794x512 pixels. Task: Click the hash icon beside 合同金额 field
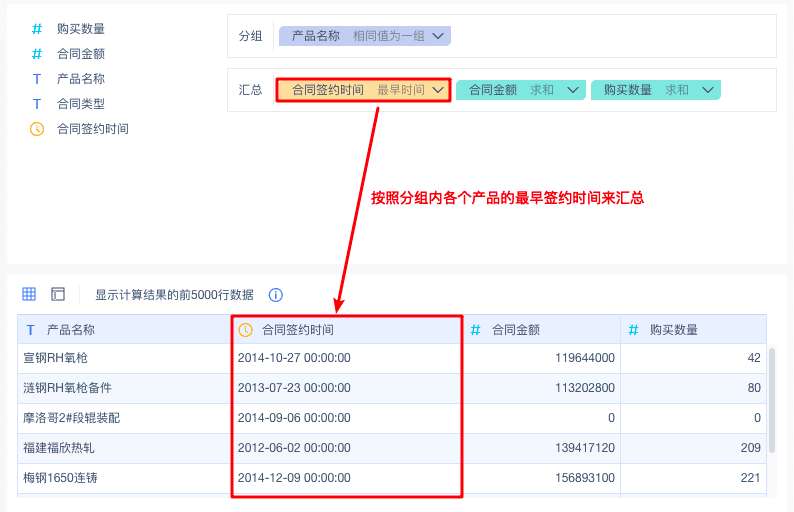coord(37,54)
